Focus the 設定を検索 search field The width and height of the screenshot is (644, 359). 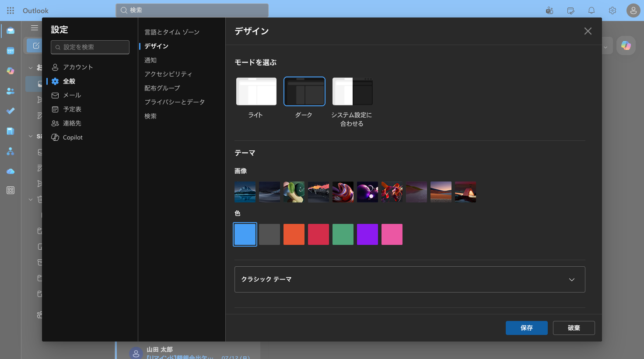[x=90, y=47]
